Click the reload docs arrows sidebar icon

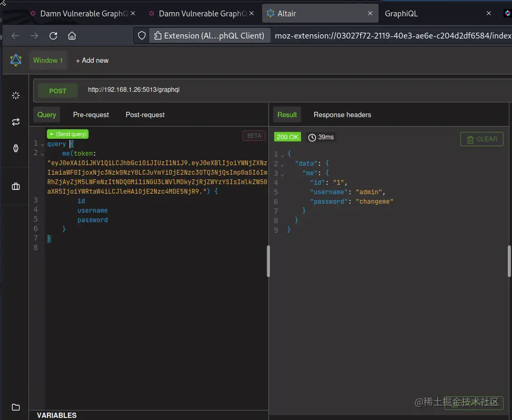point(16,122)
